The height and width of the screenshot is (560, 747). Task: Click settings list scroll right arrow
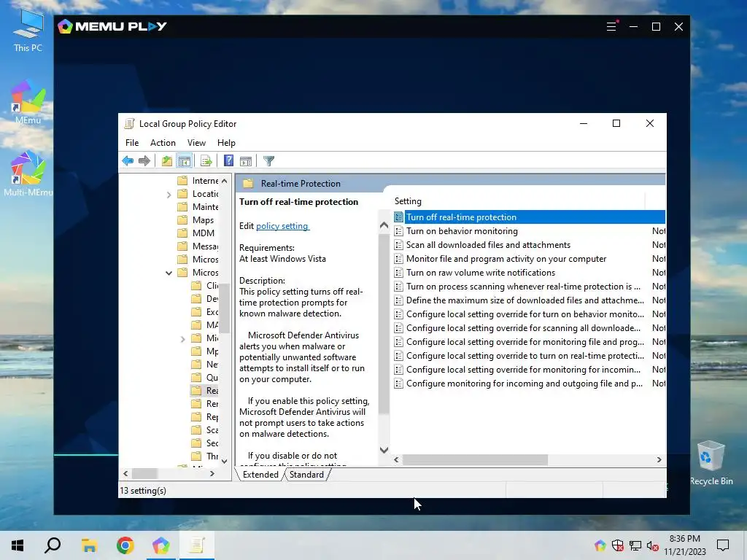coord(659,459)
